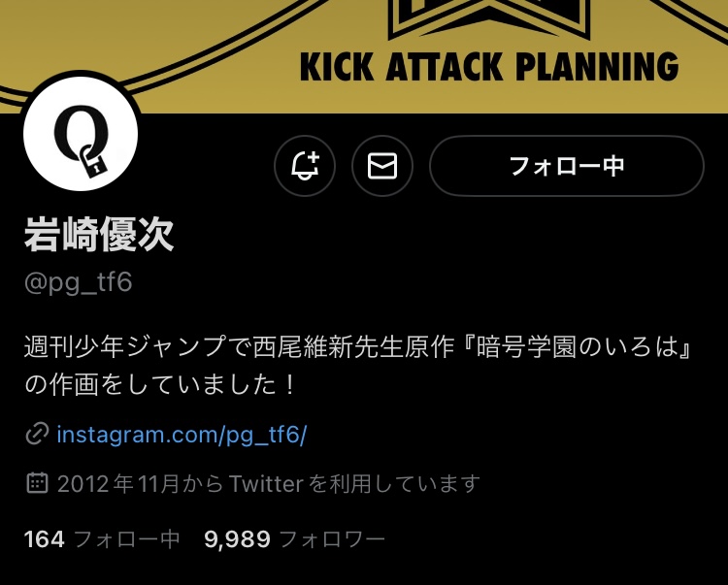Open the 9,989 フォロワー followers list
This screenshot has width=728, height=585.
[294, 539]
